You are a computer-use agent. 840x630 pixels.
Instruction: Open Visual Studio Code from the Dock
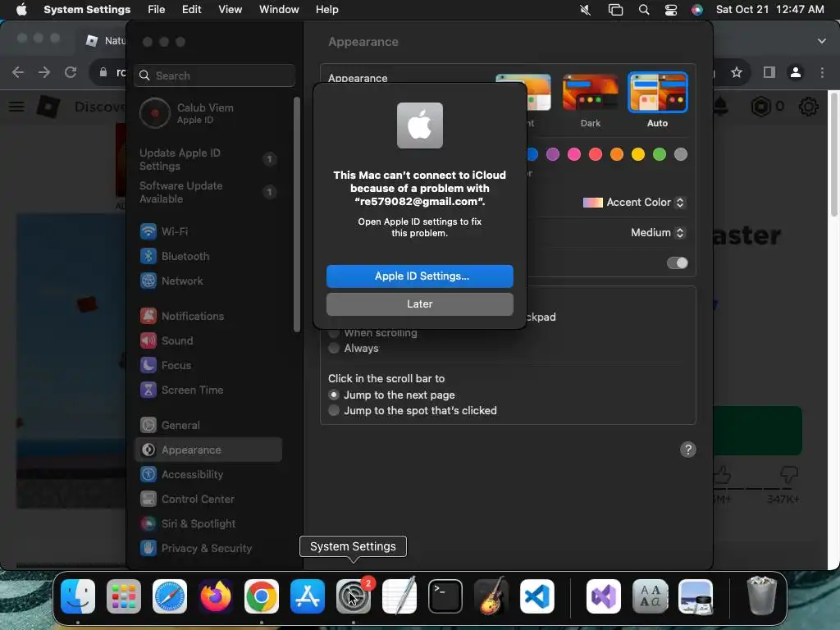coord(537,596)
